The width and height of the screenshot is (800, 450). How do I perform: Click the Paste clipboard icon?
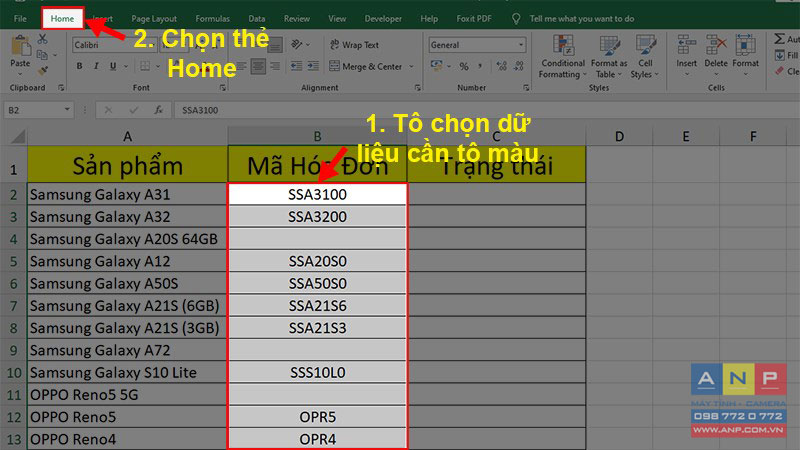20,46
